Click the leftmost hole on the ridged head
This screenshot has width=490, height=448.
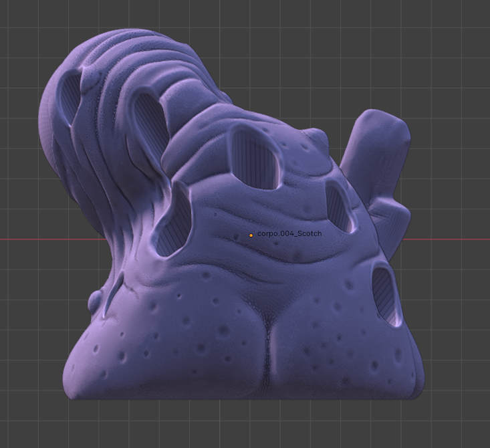coord(70,100)
